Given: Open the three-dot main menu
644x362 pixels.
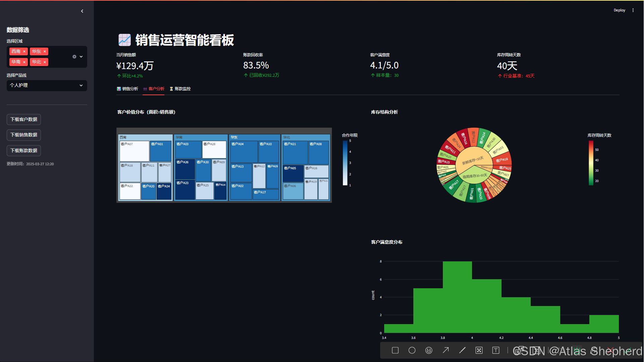Looking at the screenshot, I should coord(633,10).
